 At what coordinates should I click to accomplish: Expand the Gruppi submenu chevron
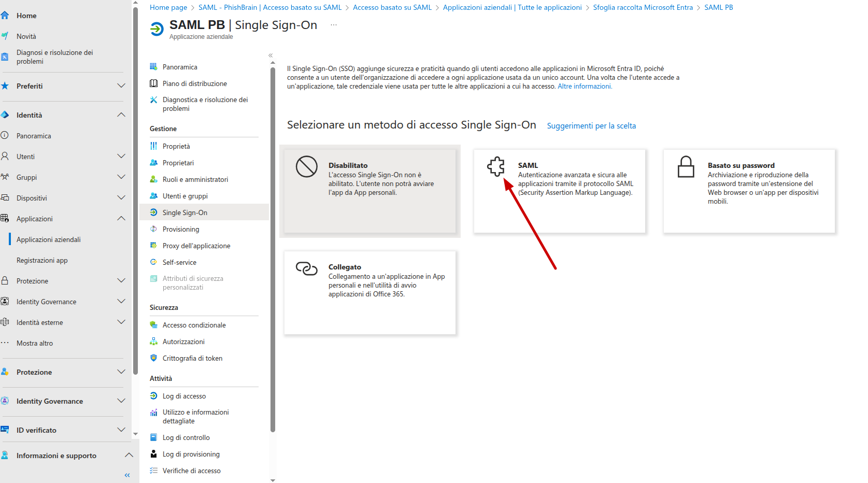click(121, 177)
